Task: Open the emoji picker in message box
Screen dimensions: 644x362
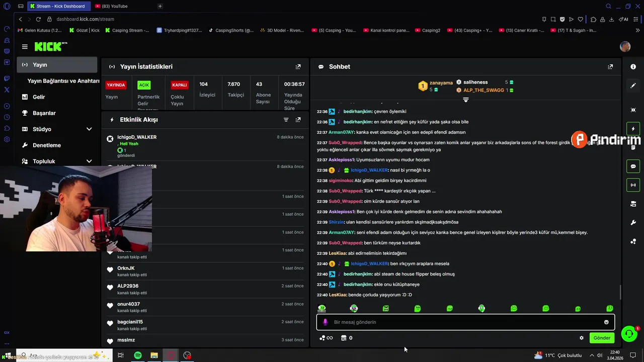Action: (606, 322)
